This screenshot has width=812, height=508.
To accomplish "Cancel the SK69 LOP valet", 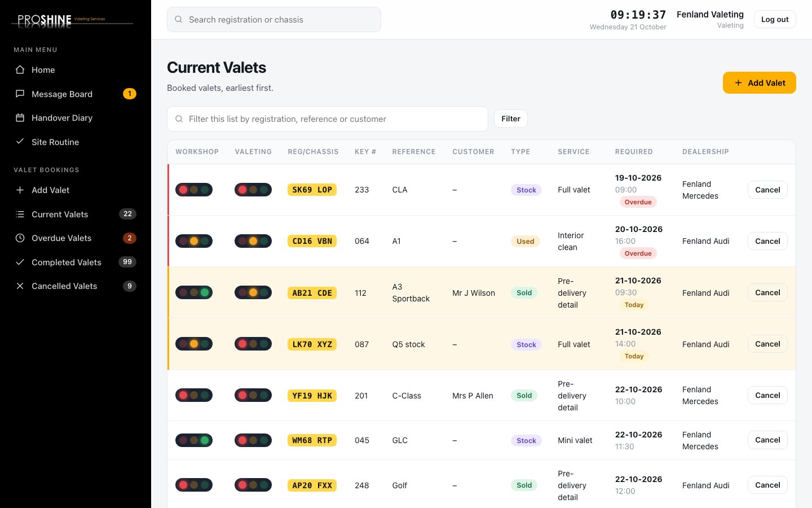I will point(767,190).
